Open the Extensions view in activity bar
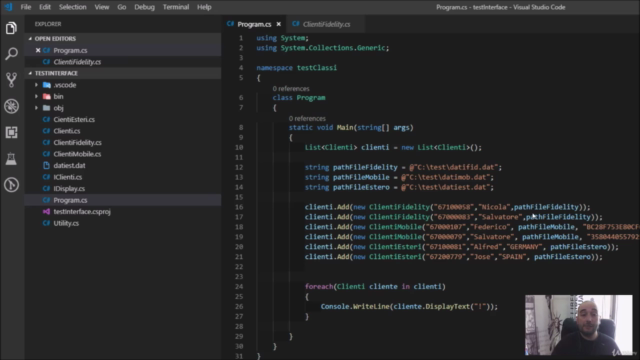 [x=11, y=132]
